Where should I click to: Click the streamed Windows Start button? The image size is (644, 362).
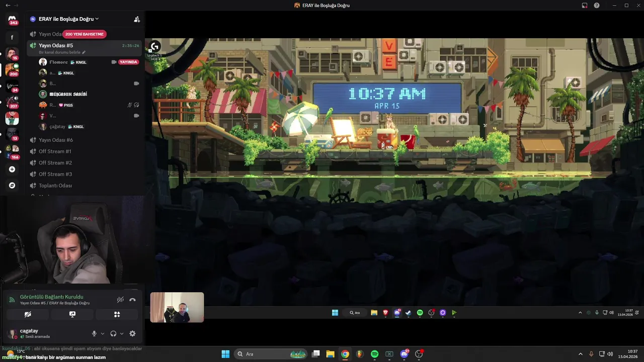(335, 313)
